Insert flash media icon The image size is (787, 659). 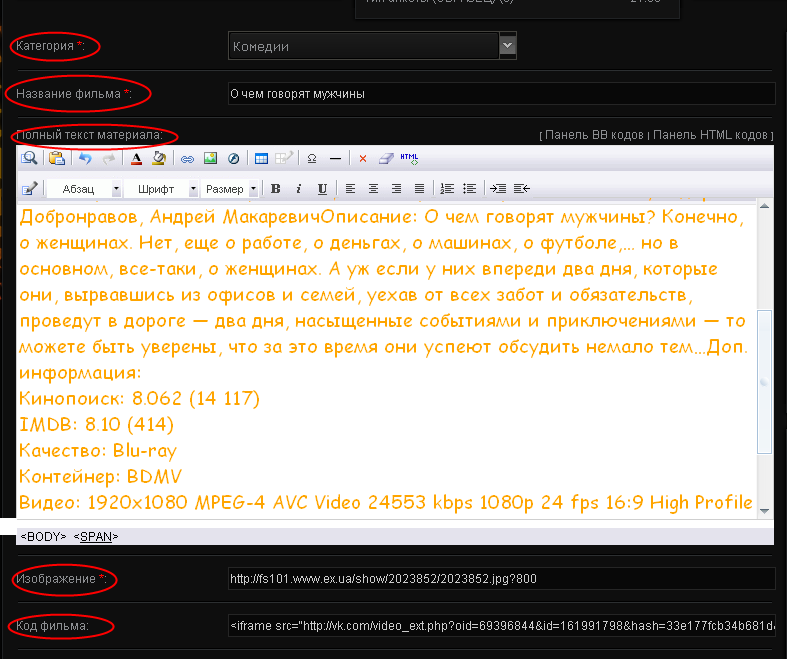pos(233,159)
